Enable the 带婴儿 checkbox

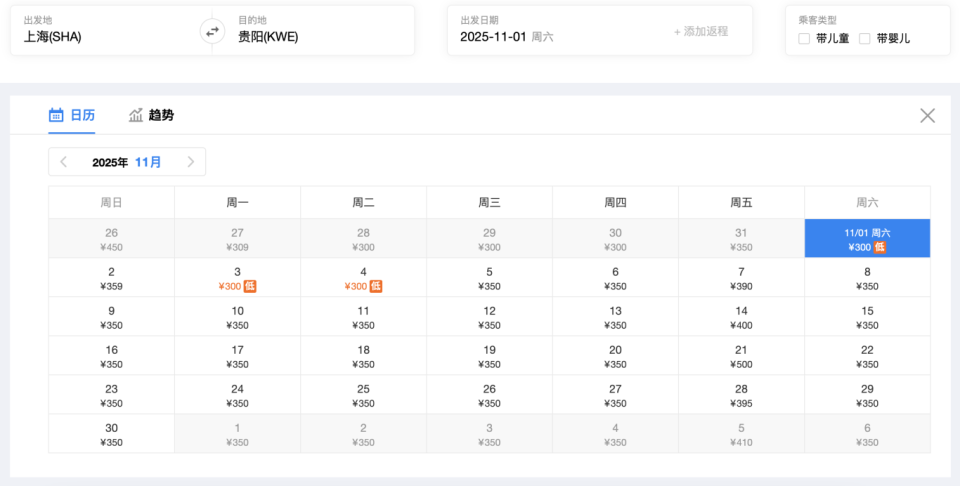pyautogui.click(x=865, y=39)
